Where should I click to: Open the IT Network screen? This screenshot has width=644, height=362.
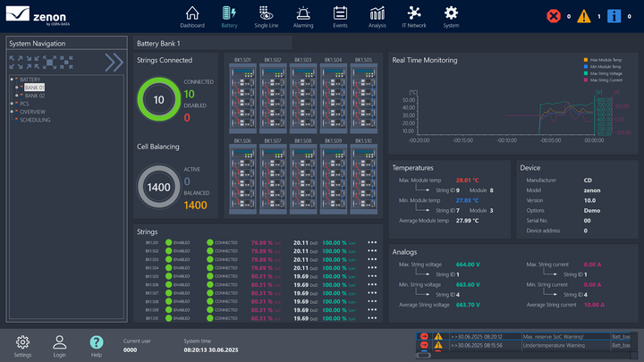coord(414,17)
